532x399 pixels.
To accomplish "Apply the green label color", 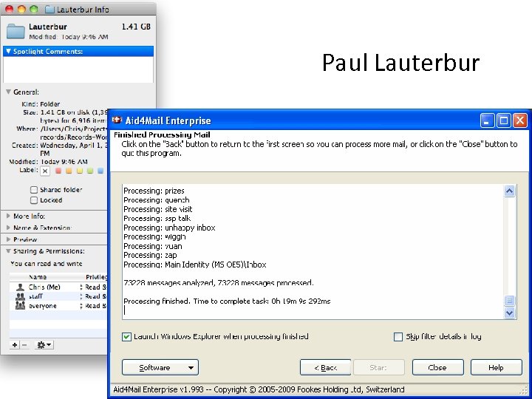I will [90, 171].
